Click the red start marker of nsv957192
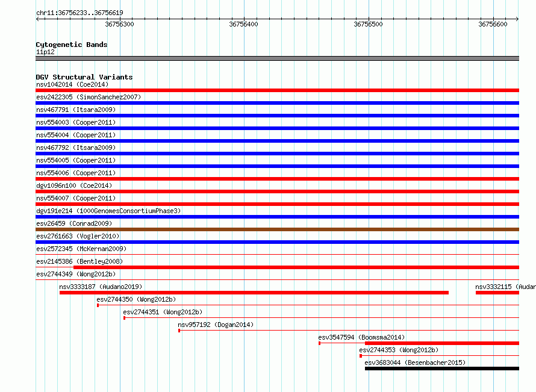 tap(179, 331)
